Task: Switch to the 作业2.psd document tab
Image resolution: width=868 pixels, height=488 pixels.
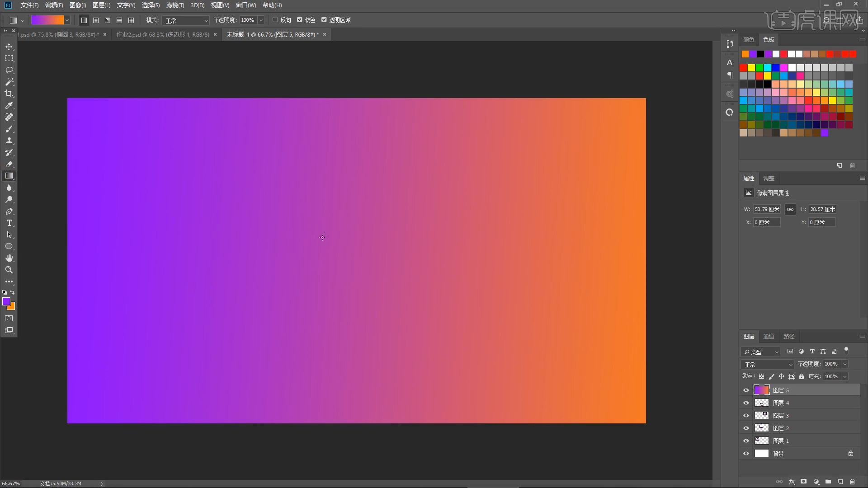Action: [162, 35]
